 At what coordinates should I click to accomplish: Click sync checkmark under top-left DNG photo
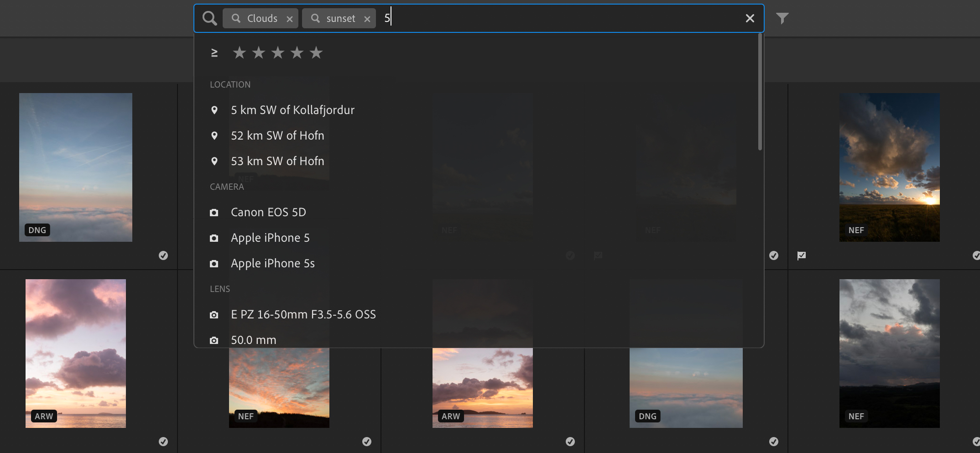(x=163, y=255)
